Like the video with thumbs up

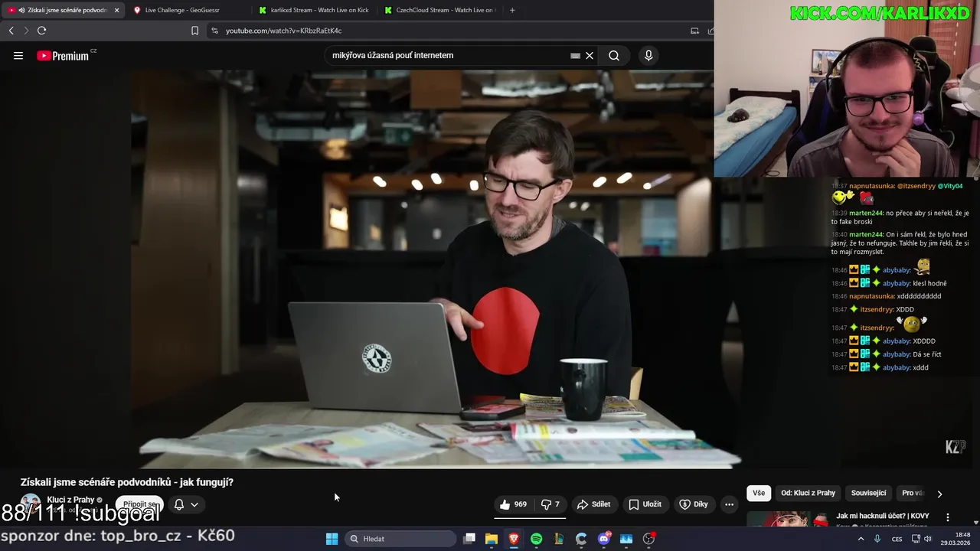tap(513, 504)
